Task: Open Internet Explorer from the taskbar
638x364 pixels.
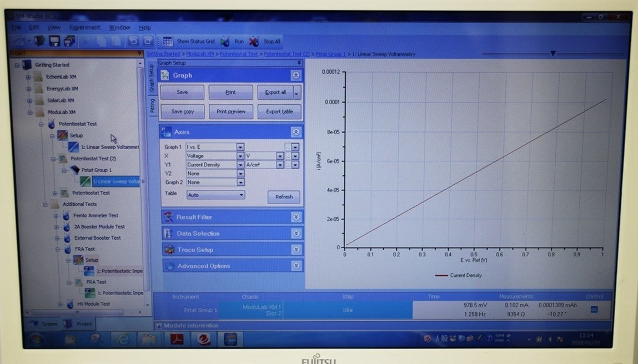Action: click(x=123, y=338)
